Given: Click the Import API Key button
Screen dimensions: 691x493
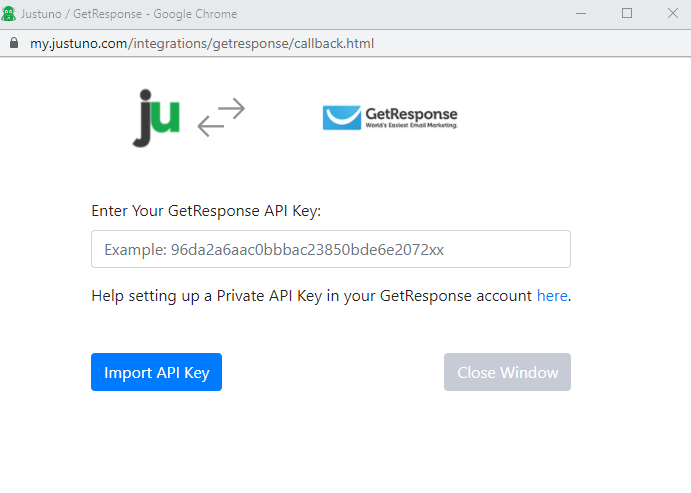Looking at the screenshot, I should tap(156, 372).
